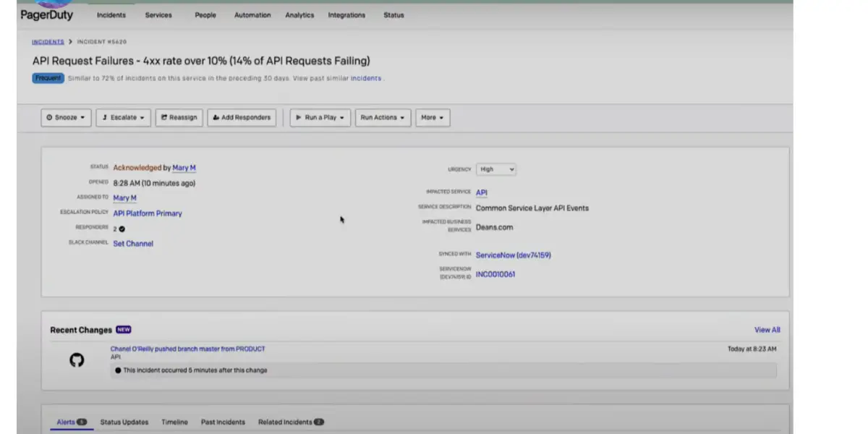The height and width of the screenshot is (434, 868).
Task: Click the NEW badge beside Recent Changes
Action: [124, 330]
